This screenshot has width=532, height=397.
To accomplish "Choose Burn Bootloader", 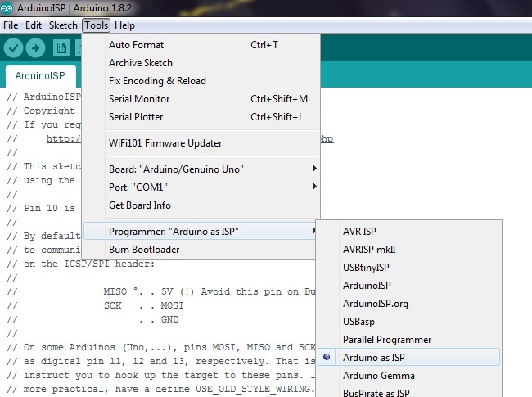I will point(201,250).
